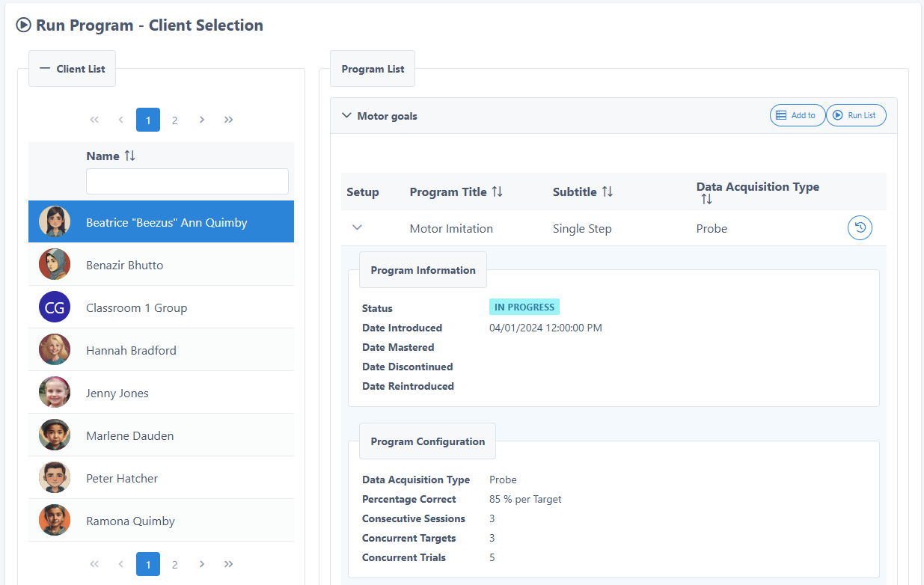
Task: Select client Hannah Bradford
Action: pyautogui.click(x=161, y=350)
